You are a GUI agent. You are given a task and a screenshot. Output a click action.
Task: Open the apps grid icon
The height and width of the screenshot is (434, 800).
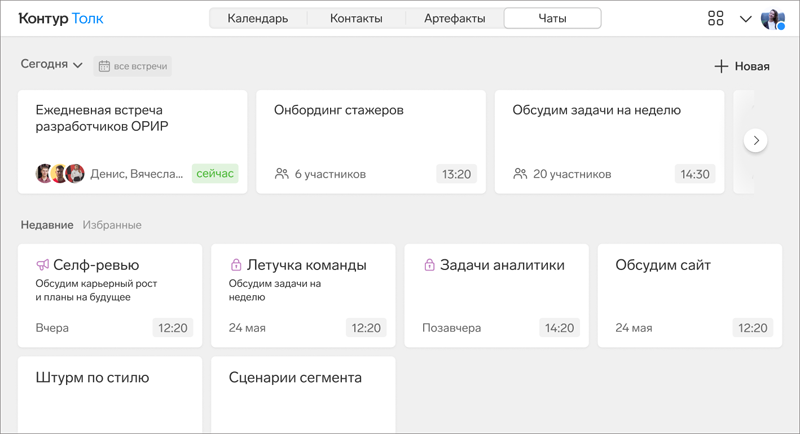click(x=715, y=18)
